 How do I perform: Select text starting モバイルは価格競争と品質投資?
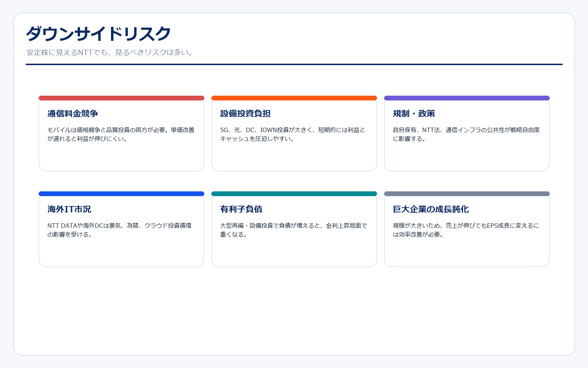tap(121, 134)
